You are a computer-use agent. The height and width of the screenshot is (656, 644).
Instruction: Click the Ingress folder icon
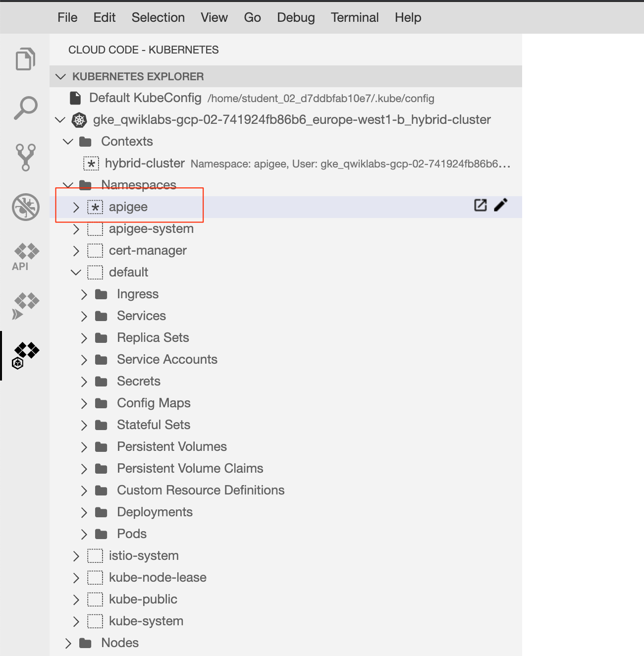click(x=101, y=294)
